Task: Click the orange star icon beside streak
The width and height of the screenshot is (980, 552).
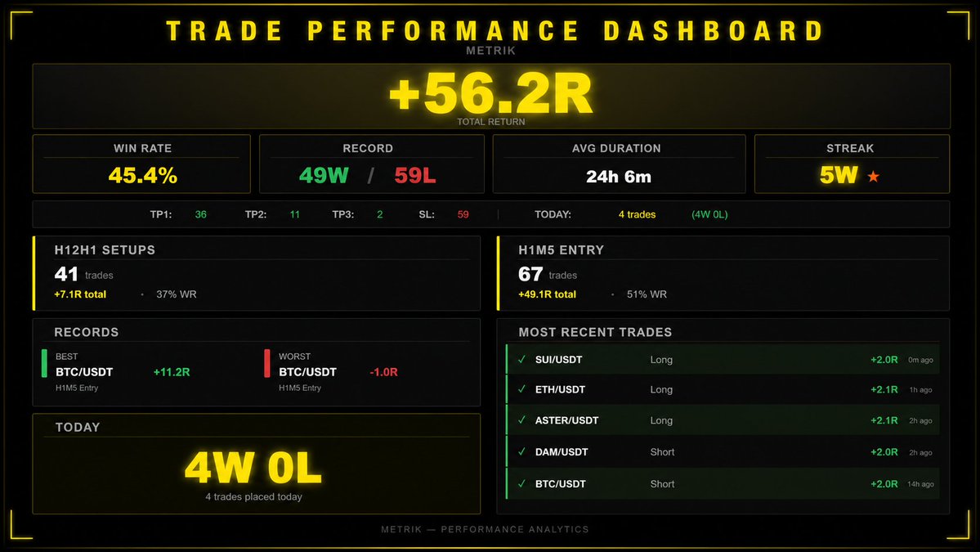Action: (x=873, y=177)
